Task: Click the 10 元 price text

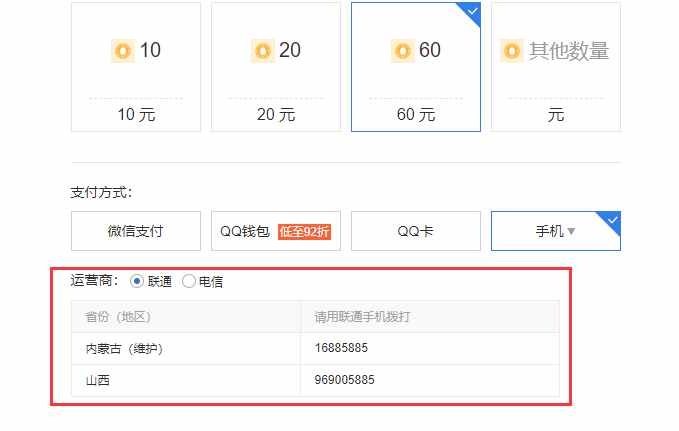Action: (136, 115)
